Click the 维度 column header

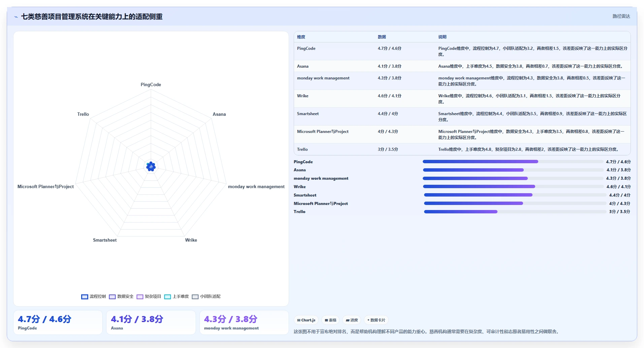(301, 37)
